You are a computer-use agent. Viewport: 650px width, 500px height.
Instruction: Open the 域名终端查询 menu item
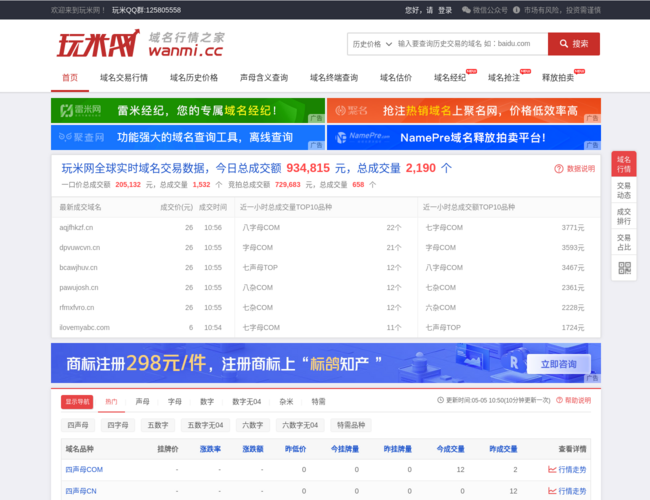[x=334, y=78]
